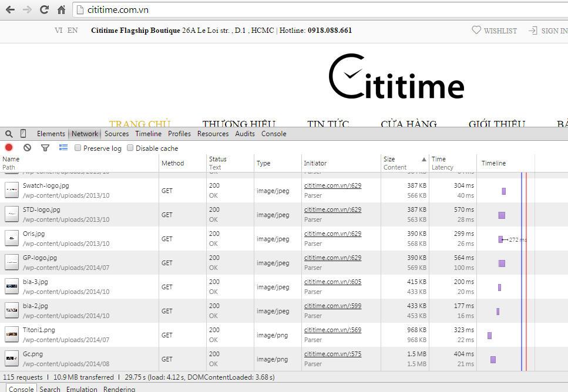The height and width of the screenshot is (392, 568).
Task: Open the WISHLIST heart link
Action: click(x=495, y=31)
